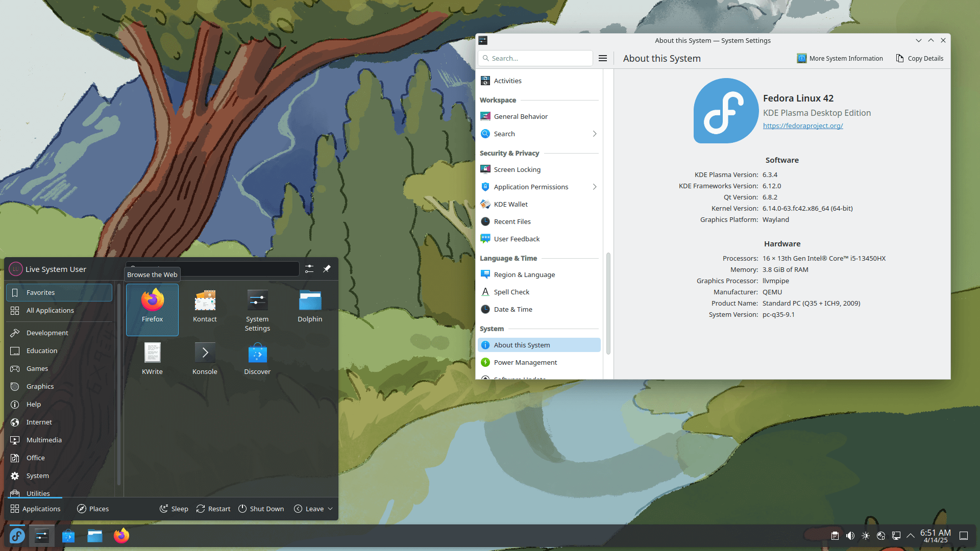
Task: Click the System Settings search field
Action: pos(535,58)
